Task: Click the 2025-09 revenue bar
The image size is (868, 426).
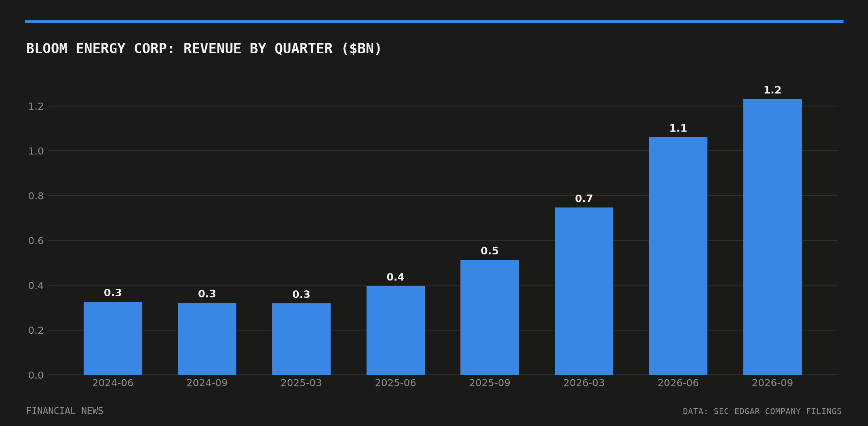Action: click(490, 317)
